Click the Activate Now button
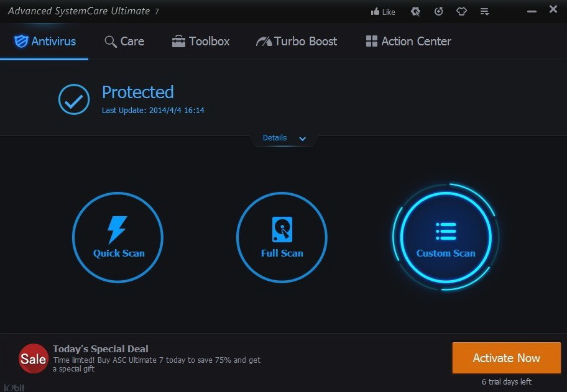This screenshot has height=392, width=567. (x=506, y=358)
